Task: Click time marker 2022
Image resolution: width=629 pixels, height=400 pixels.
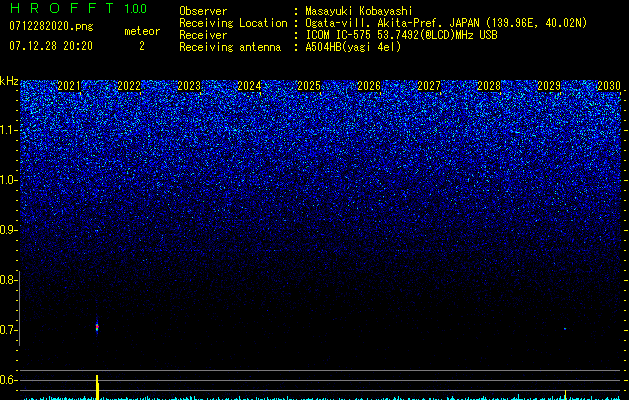Action: coord(129,86)
